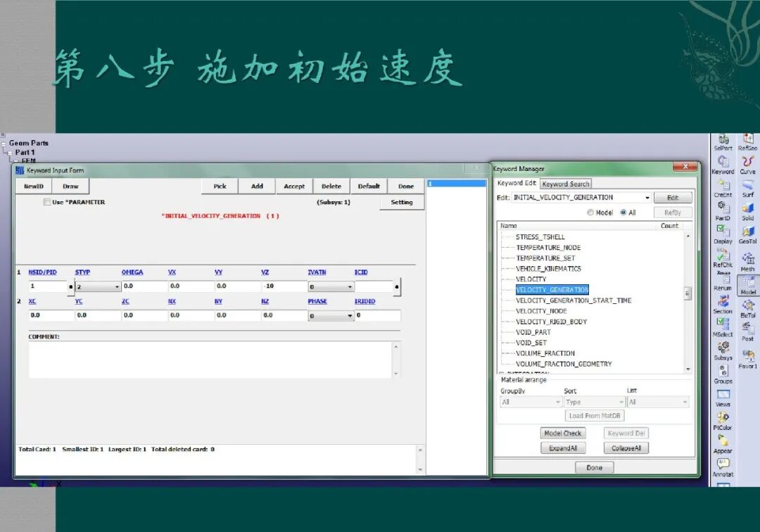
Task: Click the RefChk tool icon
Action: point(723,258)
